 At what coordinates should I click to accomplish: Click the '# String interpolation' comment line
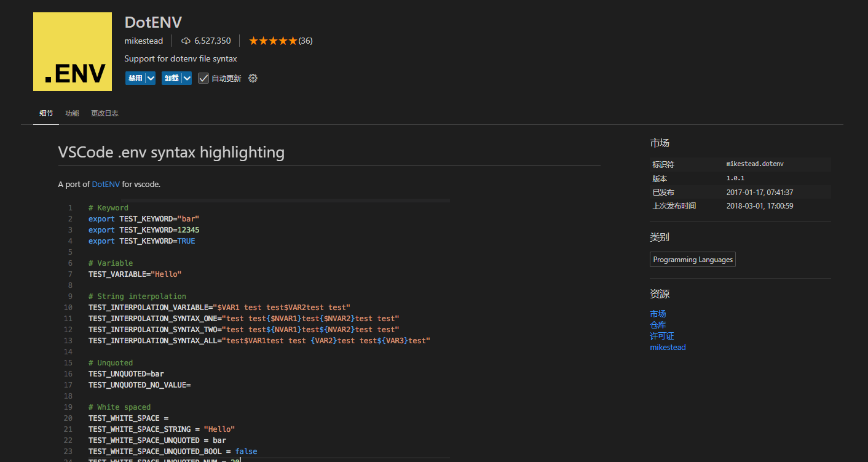point(137,297)
